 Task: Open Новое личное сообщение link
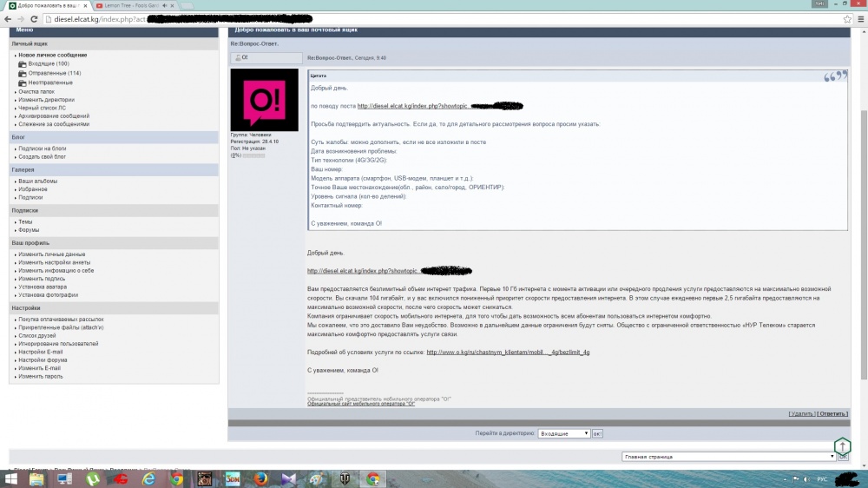(53, 56)
